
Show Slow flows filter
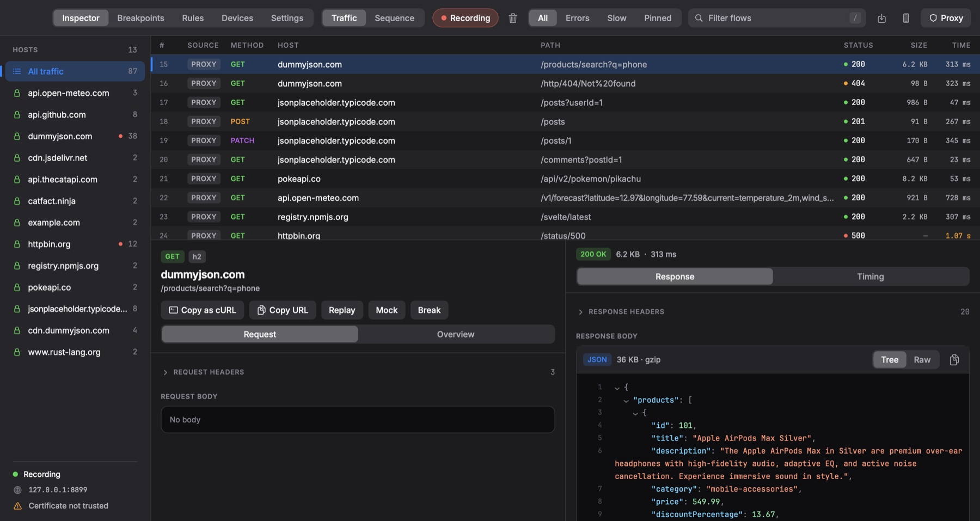coord(616,18)
